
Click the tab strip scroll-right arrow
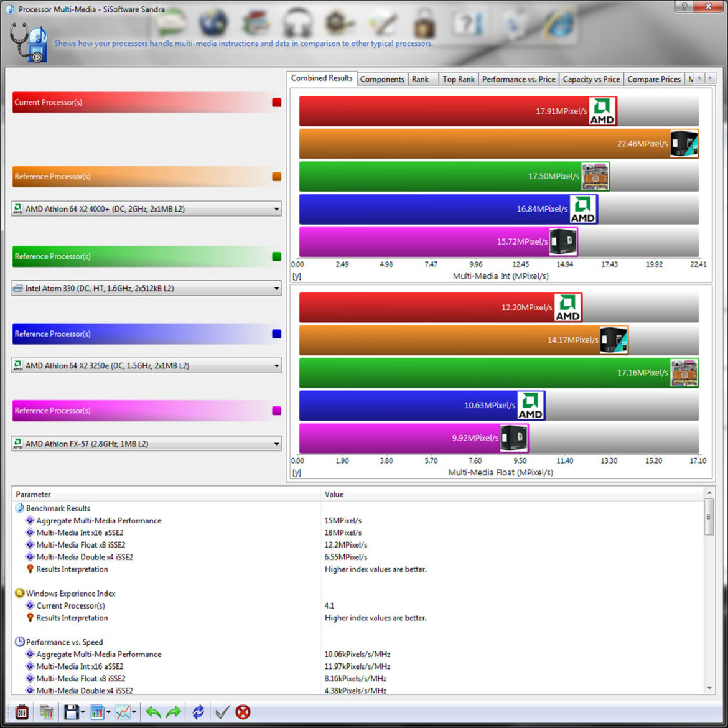coord(711,78)
